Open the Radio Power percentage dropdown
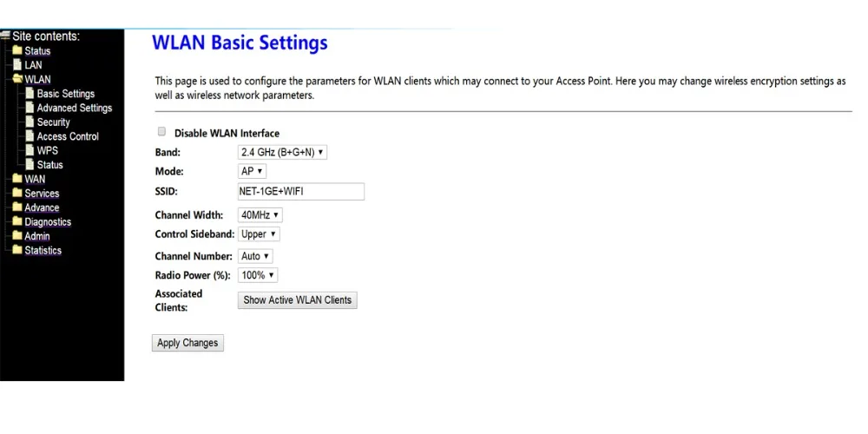The image size is (868, 434). (x=258, y=275)
